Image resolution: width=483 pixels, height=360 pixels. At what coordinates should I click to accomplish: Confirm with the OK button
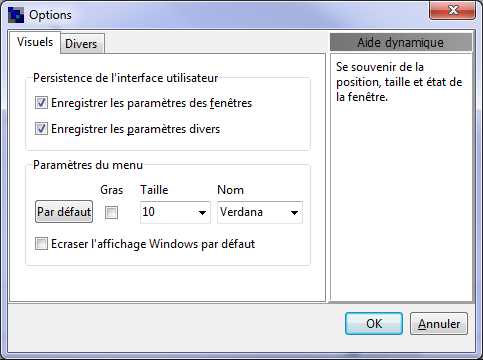coord(374,323)
